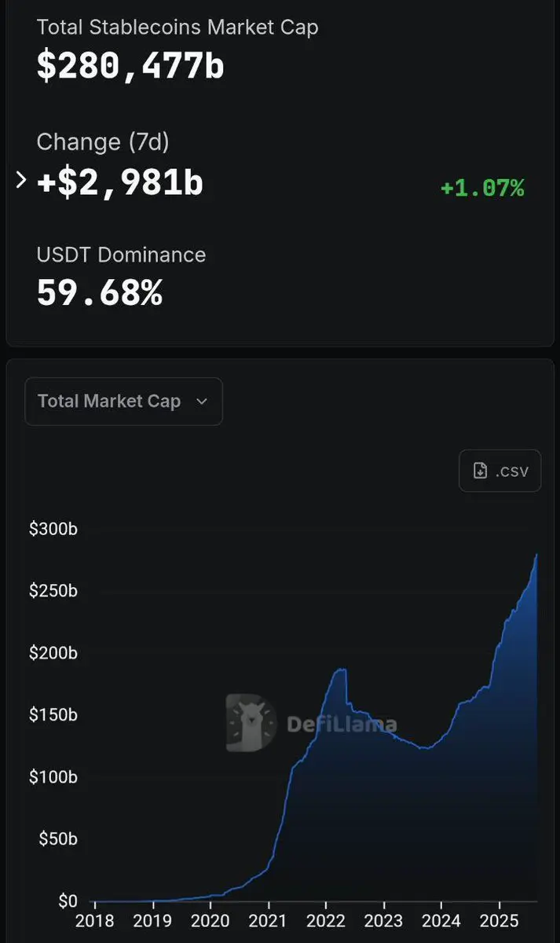Click the Total Stablecoins Market Cap heading
This screenshot has height=943, width=560.
click(178, 27)
